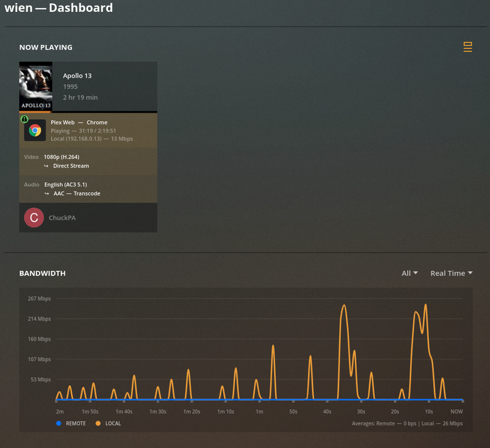
Task: Click the NOW PLAYING section heading
Action: tap(46, 47)
